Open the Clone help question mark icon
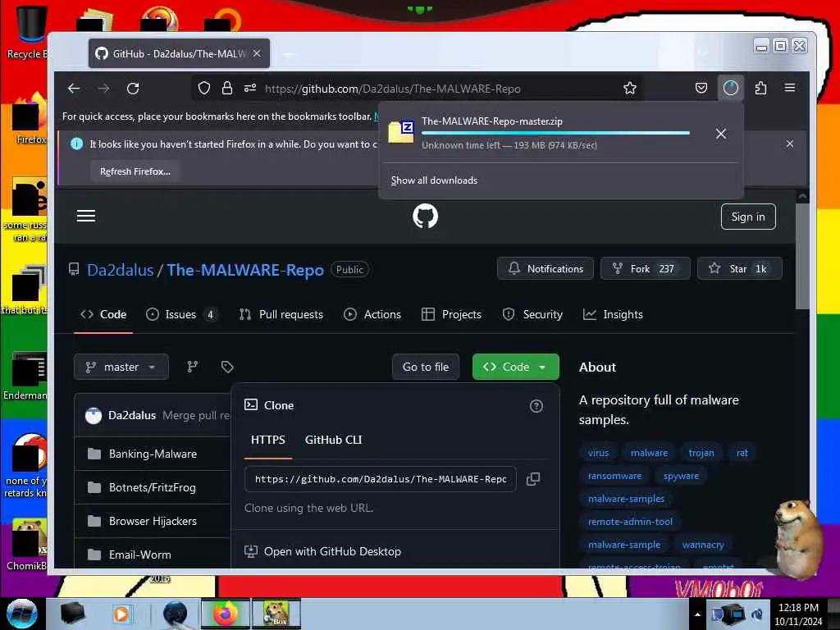Viewport: 840px width, 630px height. (x=536, y=406)
